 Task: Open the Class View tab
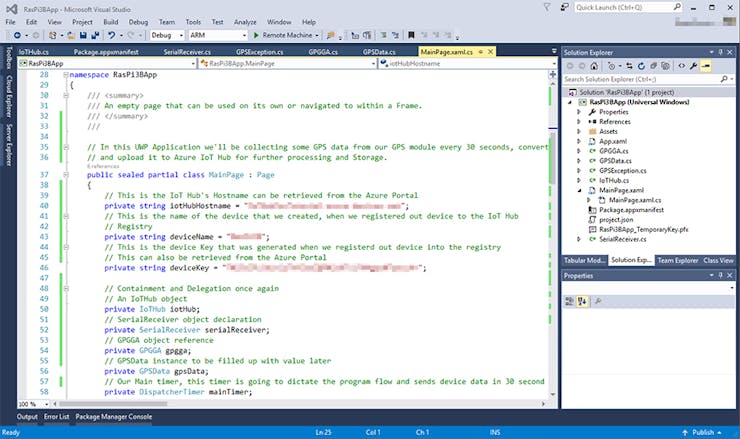(718, 260)
